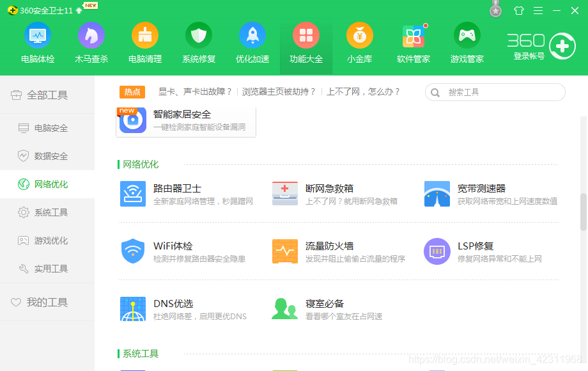Click the 360 登录帐号 plus icon
This screenshot has width=588, height=371.
coord(562,46)
